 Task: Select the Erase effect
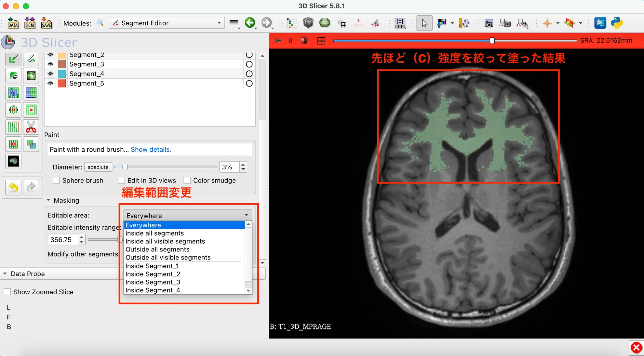pyautogui.click(x=13, y=76)
